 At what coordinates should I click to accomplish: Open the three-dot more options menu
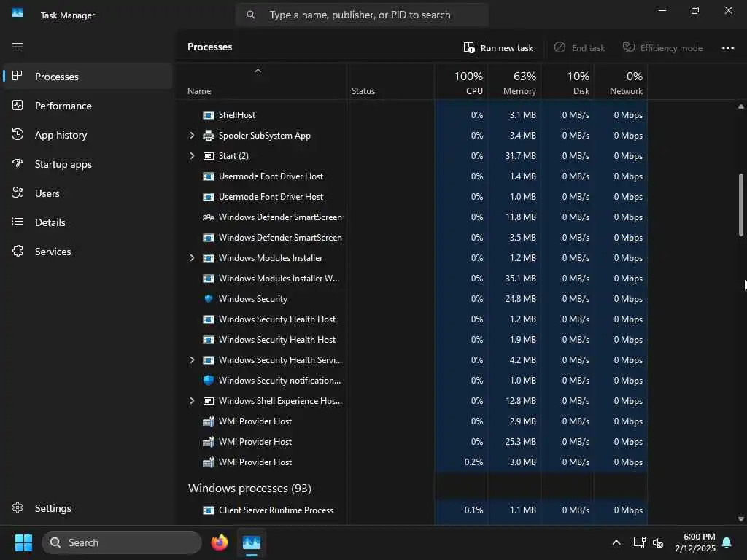[x=727, y=47]
